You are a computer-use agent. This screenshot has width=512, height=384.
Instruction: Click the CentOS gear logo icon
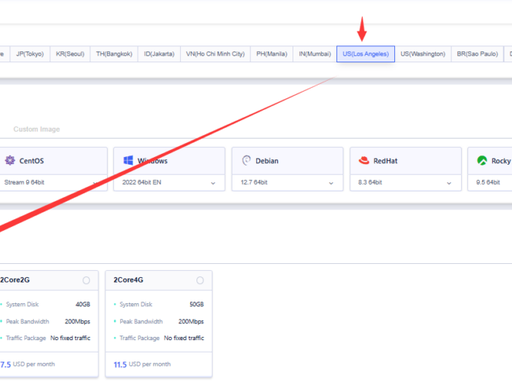[10, 160]
